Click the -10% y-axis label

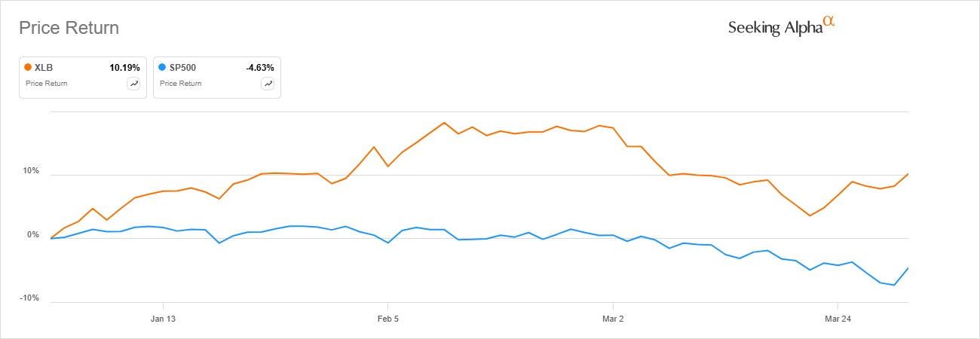[x=29, y=298]
